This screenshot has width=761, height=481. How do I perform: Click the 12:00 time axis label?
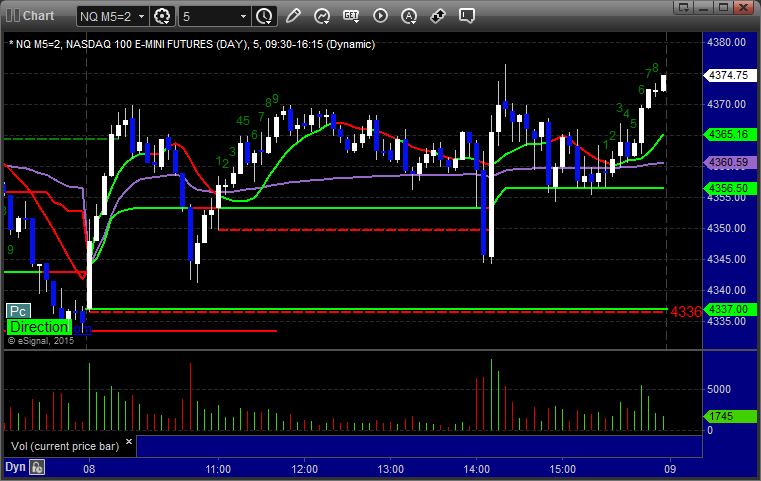(304, 469)
